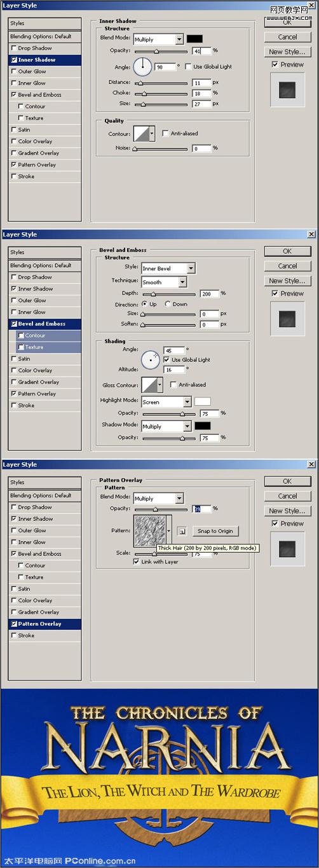
Task: Select the Up direction radio button
Action: click(x=144, y=304)
